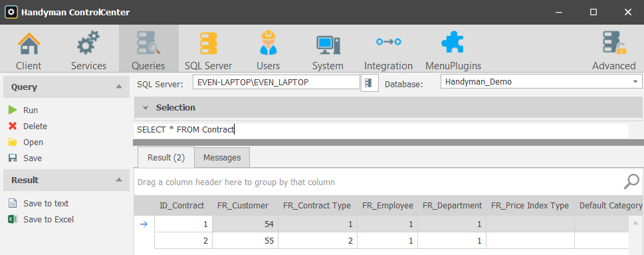The image size is (644, 255).
Task: Open the SQL Server section
Action: coord(208,49)
